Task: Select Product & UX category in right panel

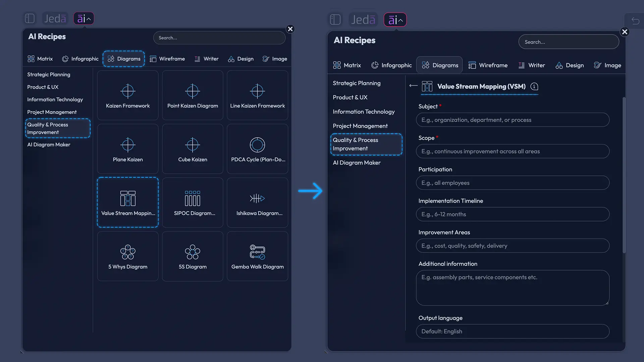Action: pyautogui.click(x=350, y=98)
